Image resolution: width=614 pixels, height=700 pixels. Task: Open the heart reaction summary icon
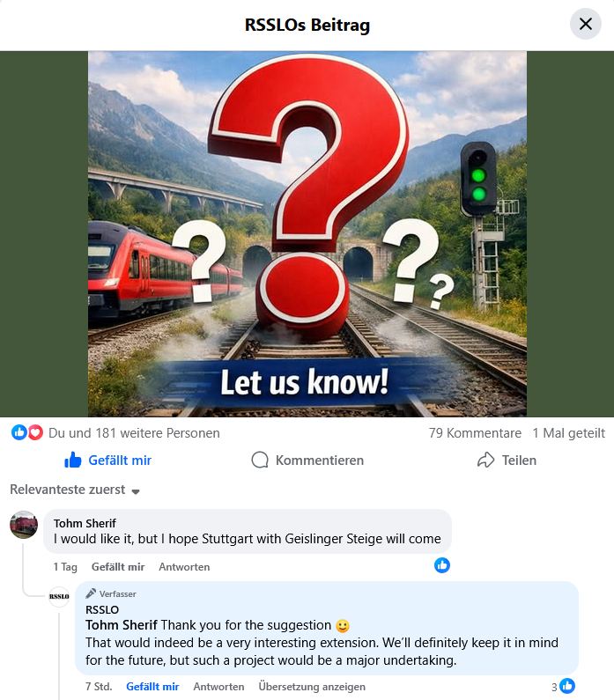(35, 432)
